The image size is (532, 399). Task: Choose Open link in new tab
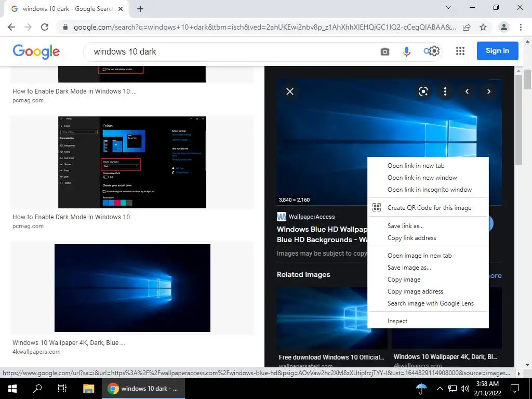coord(428,166)
